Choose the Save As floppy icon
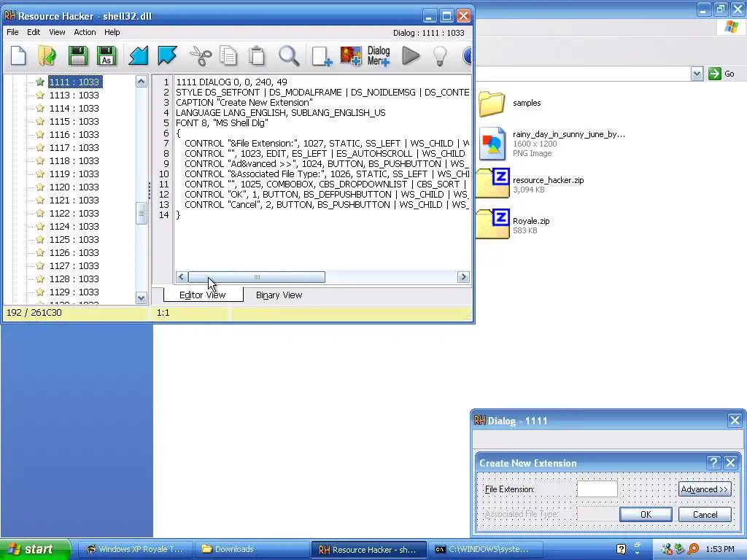Screen dimensions: 747x560 pyautogui.click(x=107, y=55)
